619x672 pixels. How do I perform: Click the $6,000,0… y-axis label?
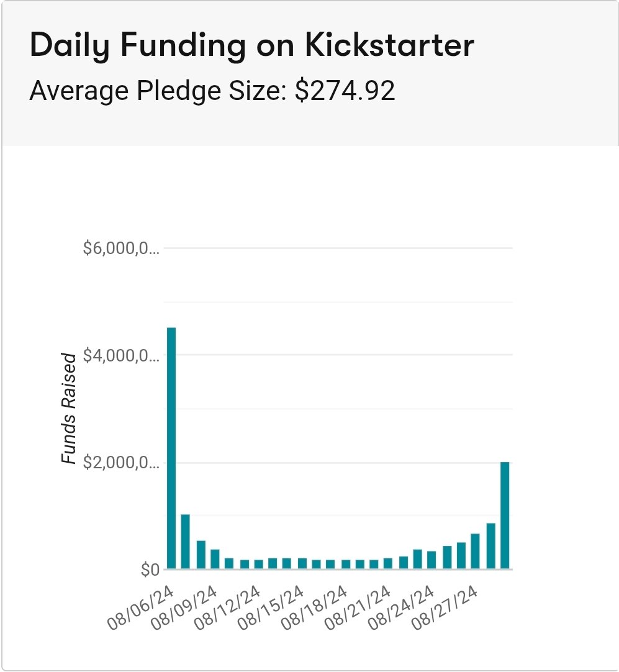121,249
